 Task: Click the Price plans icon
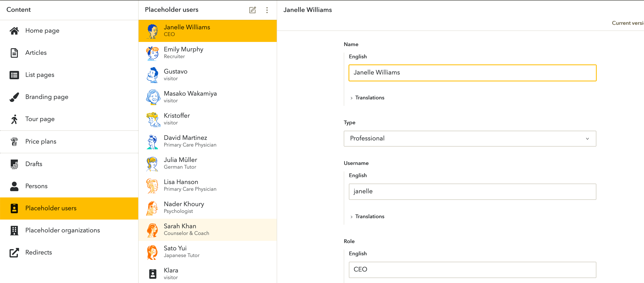click(14, 142)
